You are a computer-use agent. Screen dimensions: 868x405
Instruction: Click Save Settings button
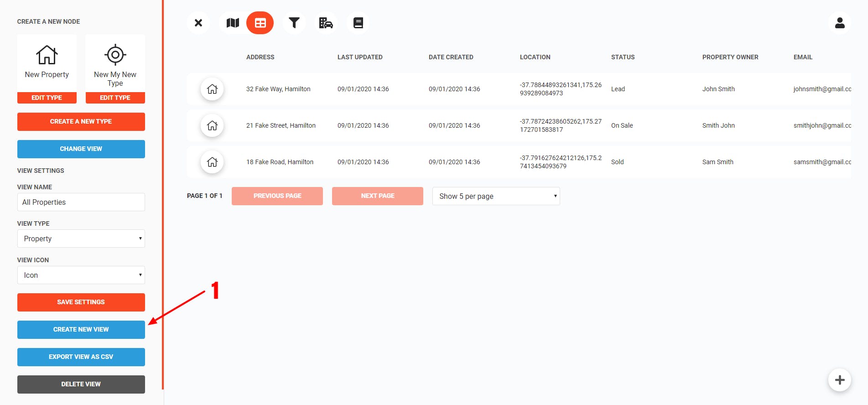pos(81,302)
